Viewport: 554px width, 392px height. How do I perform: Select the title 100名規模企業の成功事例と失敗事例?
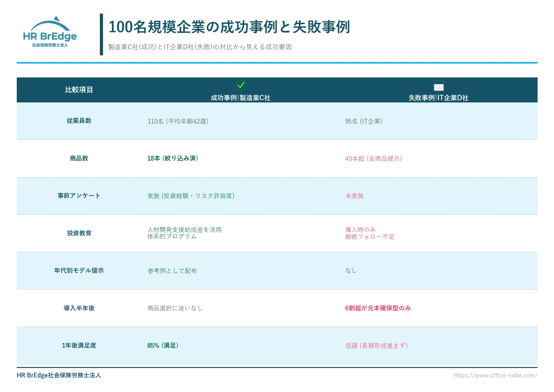[229, 27]
